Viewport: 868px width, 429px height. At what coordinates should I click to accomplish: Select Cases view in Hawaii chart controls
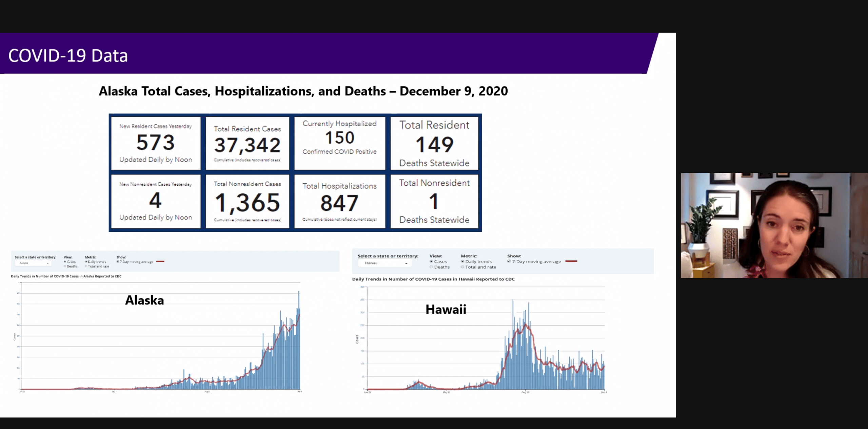432,262
